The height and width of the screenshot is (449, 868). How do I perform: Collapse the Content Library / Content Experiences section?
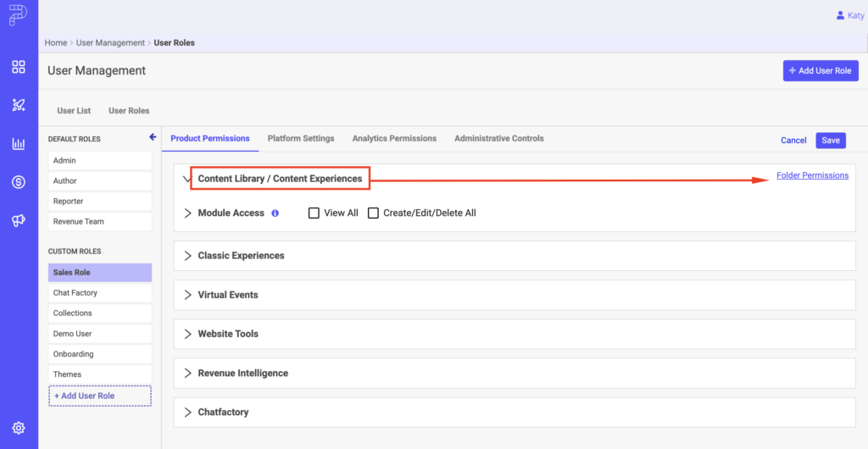(187, 179)
